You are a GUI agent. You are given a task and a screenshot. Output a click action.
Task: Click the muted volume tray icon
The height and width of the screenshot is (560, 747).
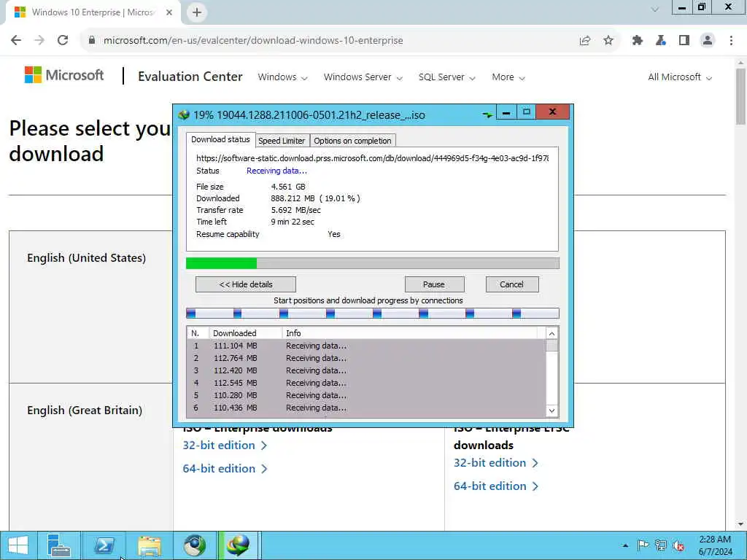(678, 545)
